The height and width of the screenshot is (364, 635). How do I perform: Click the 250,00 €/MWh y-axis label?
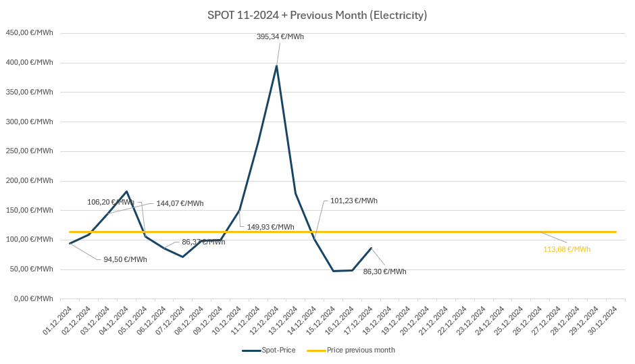(x=29, y=151)
